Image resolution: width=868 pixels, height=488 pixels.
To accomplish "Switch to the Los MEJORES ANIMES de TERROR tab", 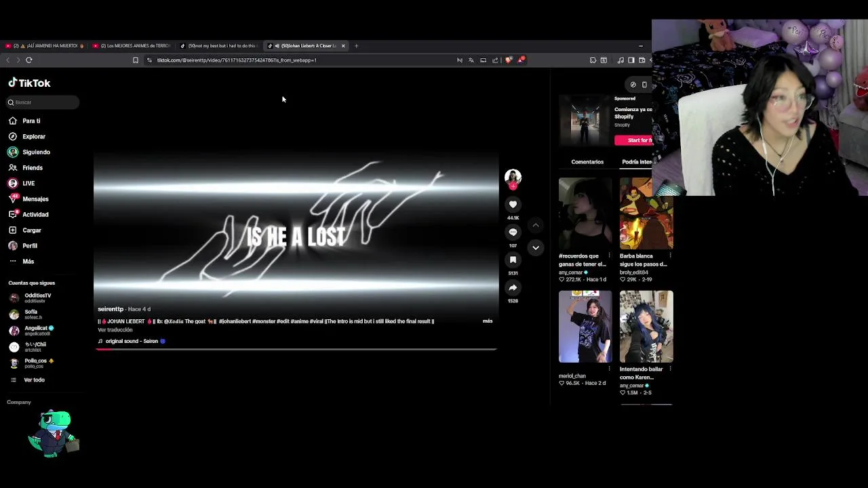I will [132, 45].
